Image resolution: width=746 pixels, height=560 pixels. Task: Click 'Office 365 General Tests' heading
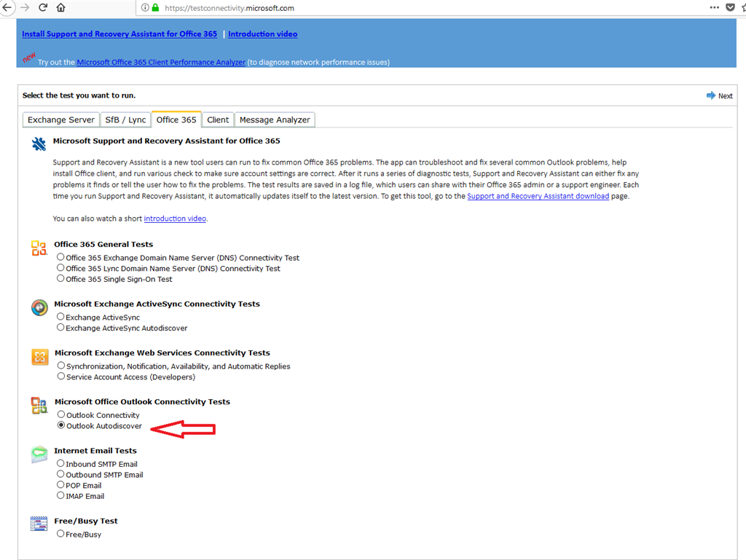[103, 245]
